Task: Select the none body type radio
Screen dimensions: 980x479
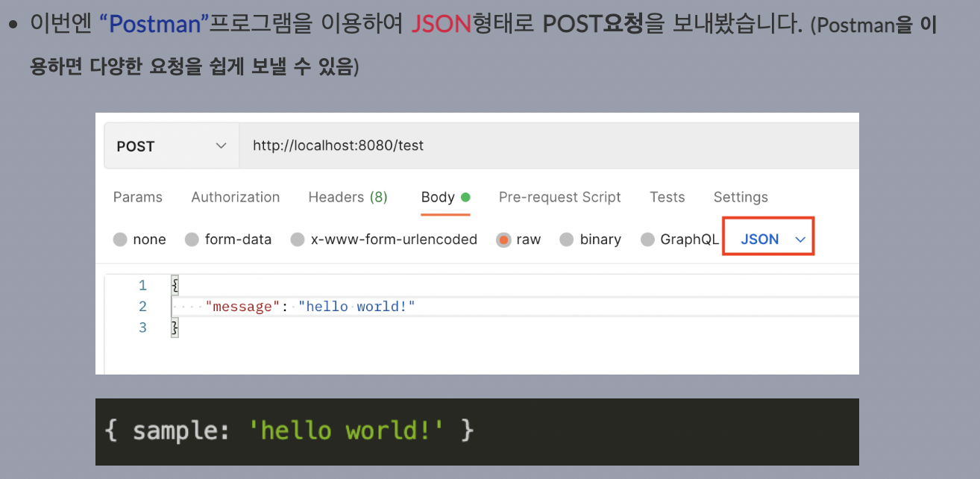Action: click(120, 239)
